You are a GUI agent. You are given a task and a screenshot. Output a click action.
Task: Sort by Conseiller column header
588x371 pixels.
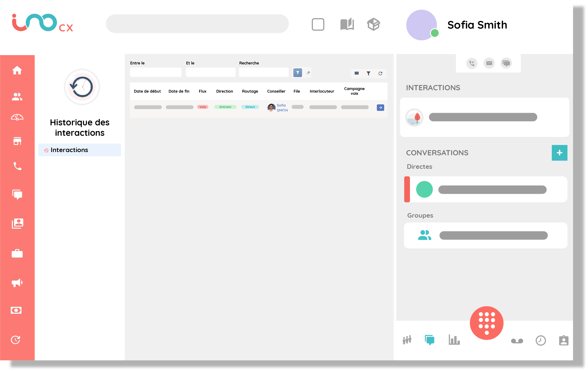coord(276,91)
